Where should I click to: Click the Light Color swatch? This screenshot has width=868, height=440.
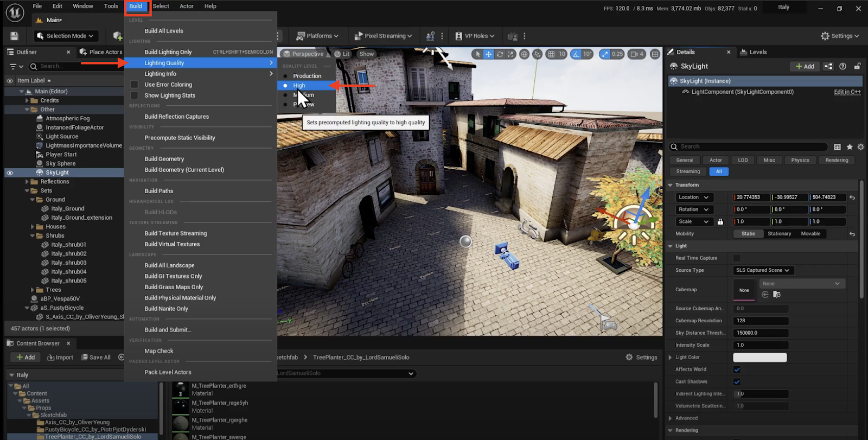[x=759, y=358]
